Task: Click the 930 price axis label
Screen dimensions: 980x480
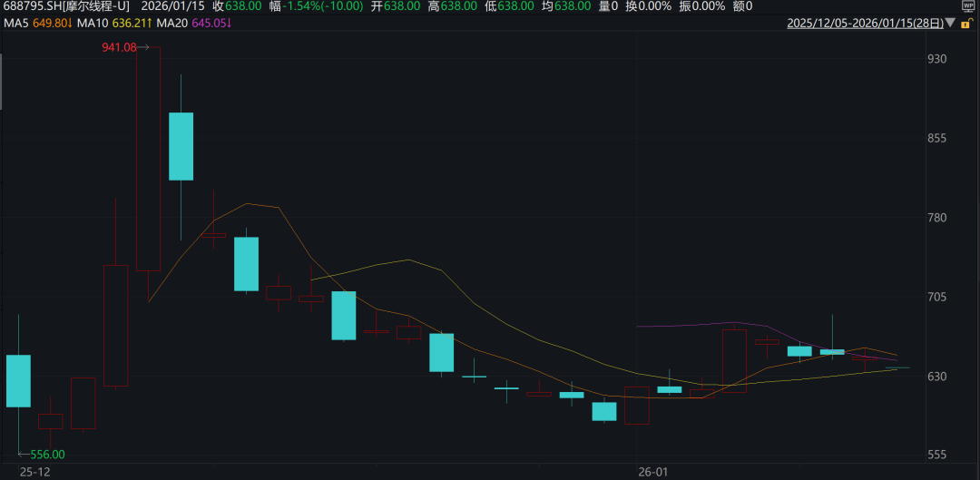Action: point(938,59)
